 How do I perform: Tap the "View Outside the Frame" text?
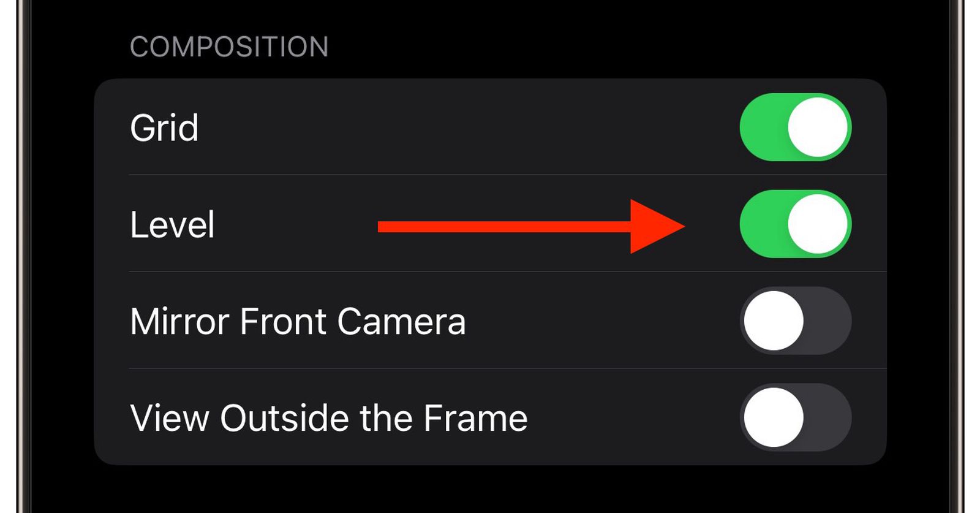[328, 418]
